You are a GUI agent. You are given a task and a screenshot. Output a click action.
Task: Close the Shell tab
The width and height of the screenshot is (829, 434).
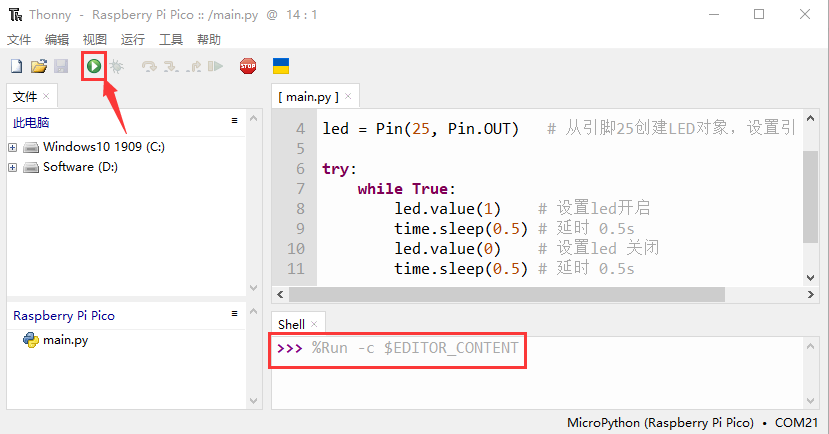(x=314, y=324)
